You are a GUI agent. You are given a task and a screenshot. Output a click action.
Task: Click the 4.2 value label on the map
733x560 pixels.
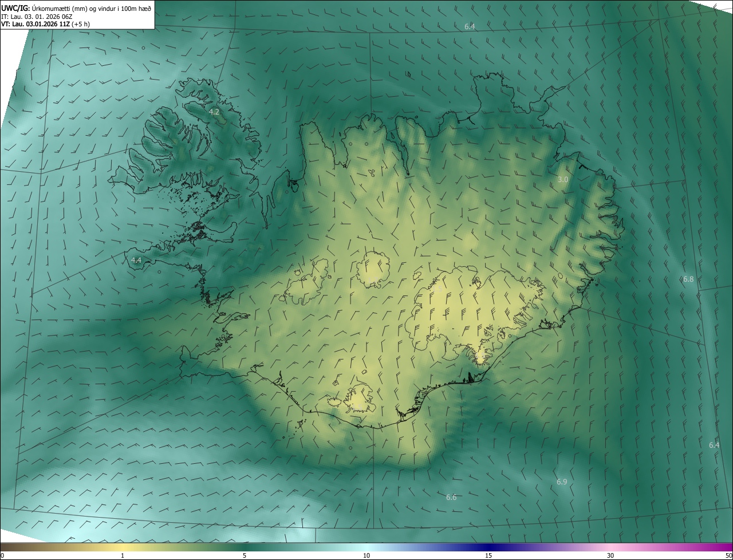tap(214, 112)
